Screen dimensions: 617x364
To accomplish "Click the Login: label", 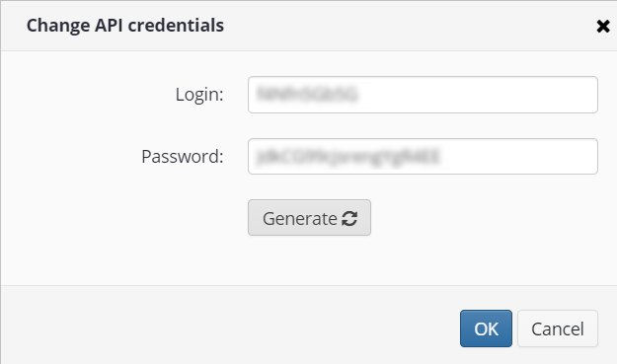I will click(x=199, y=95).
